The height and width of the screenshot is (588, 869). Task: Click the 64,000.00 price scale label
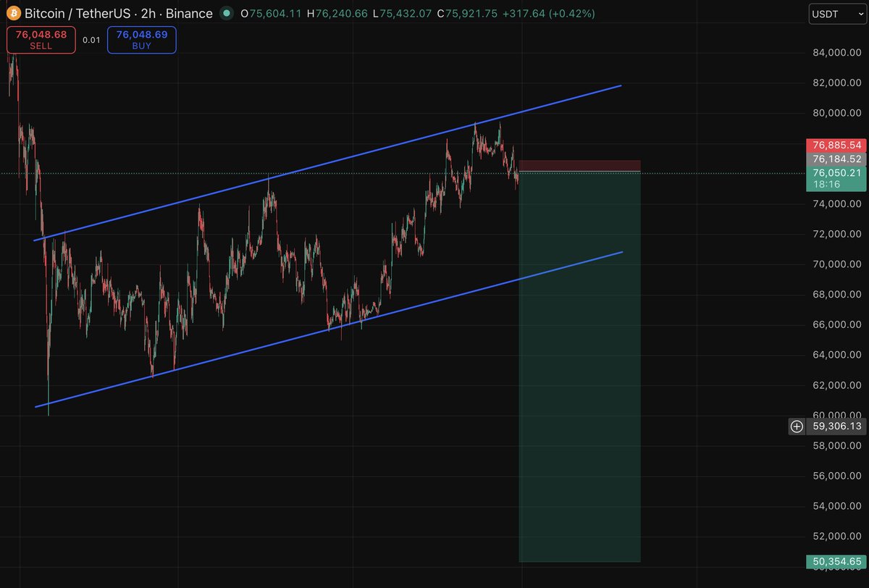point(836,355)
